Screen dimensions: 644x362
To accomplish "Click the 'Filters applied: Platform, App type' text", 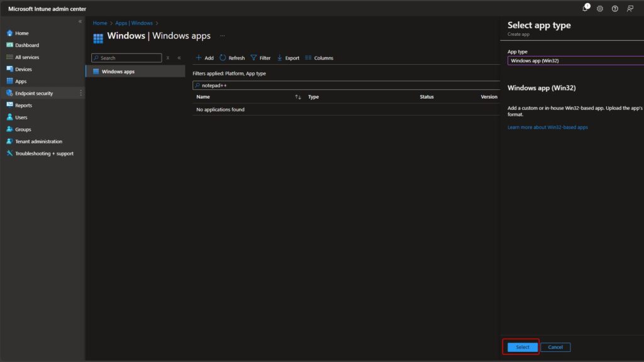I will coord(229,74).
